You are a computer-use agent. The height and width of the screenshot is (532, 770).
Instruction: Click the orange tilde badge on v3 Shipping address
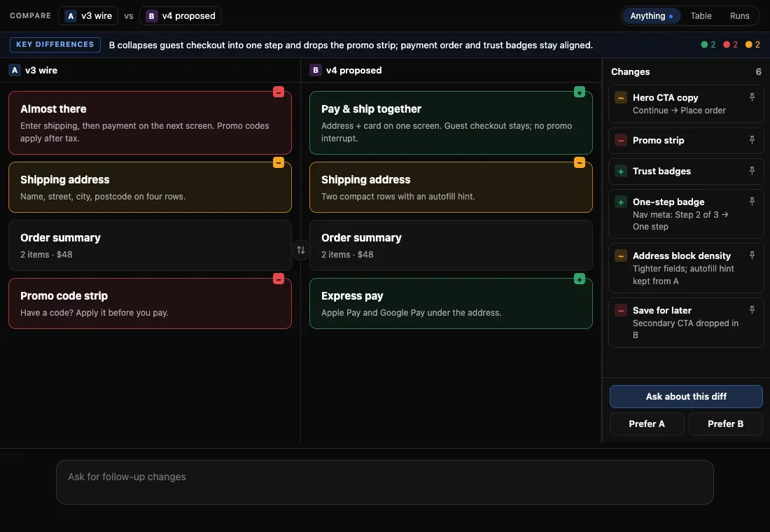[x=279, y=162]
